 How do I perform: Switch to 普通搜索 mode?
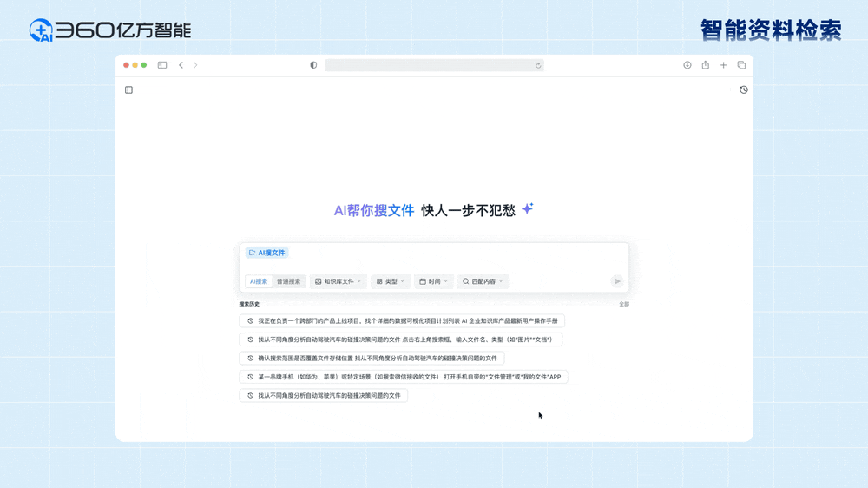click(x=288, y=281)
